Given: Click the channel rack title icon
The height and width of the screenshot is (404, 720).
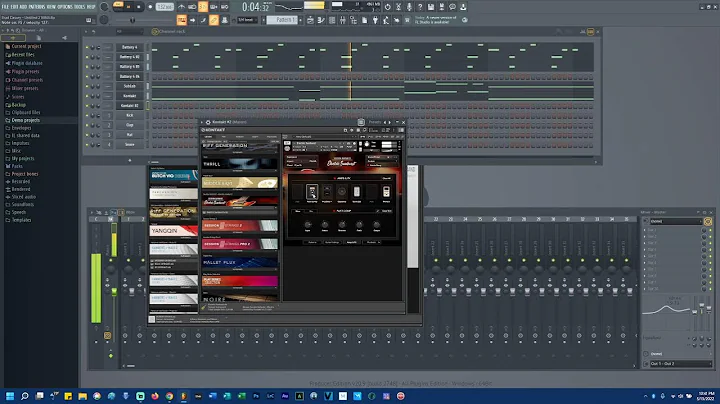Looking at the screenshot, I should coord(155,31).
